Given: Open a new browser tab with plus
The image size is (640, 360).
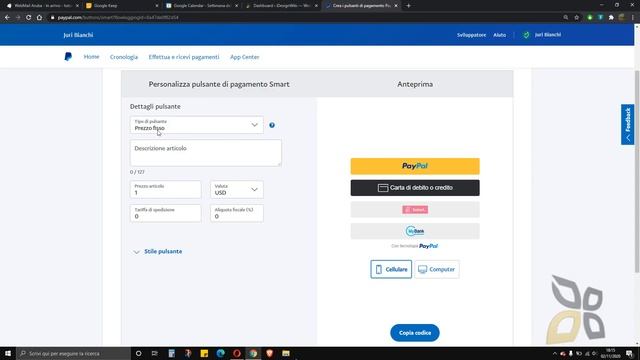Looking at the screenshot, I should point(408,6).
